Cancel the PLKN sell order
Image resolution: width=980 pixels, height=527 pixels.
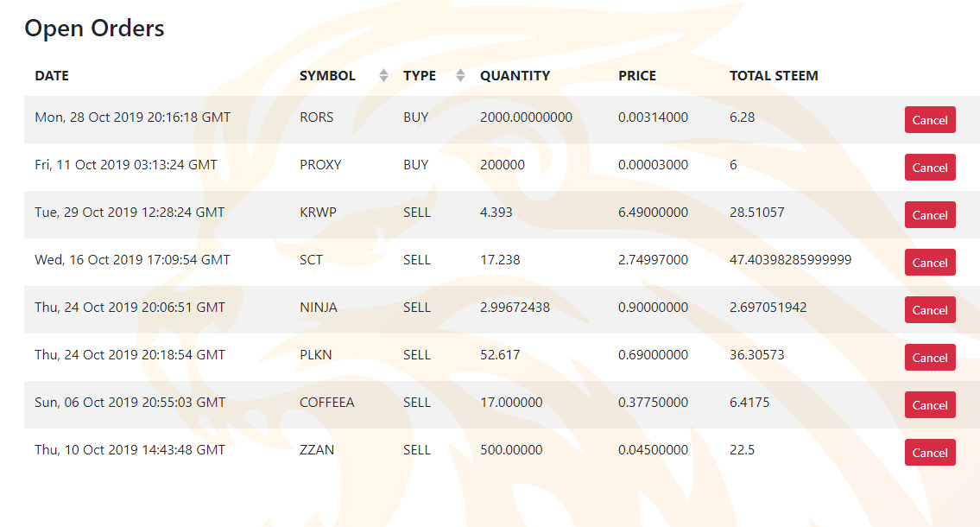click(x=929, y=358)
